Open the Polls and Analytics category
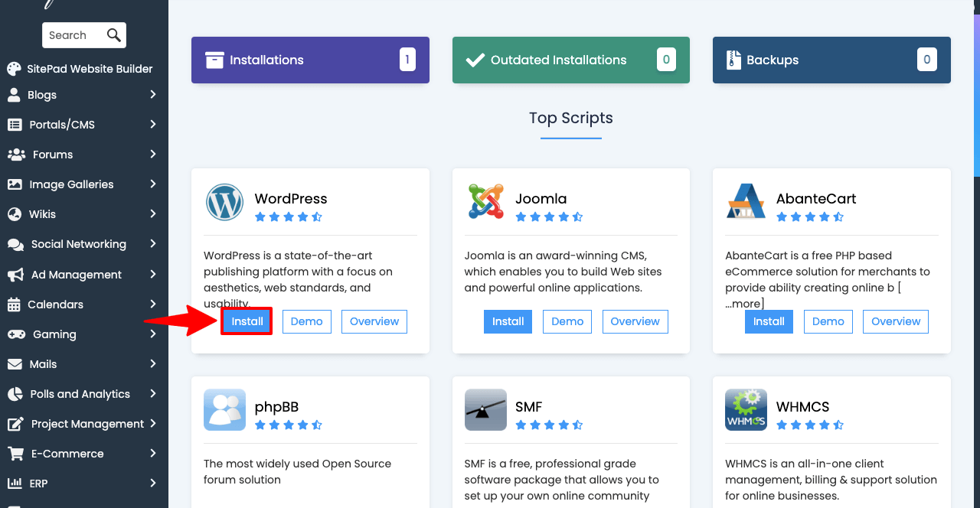The image size is (980, 508). coord(80,394)
